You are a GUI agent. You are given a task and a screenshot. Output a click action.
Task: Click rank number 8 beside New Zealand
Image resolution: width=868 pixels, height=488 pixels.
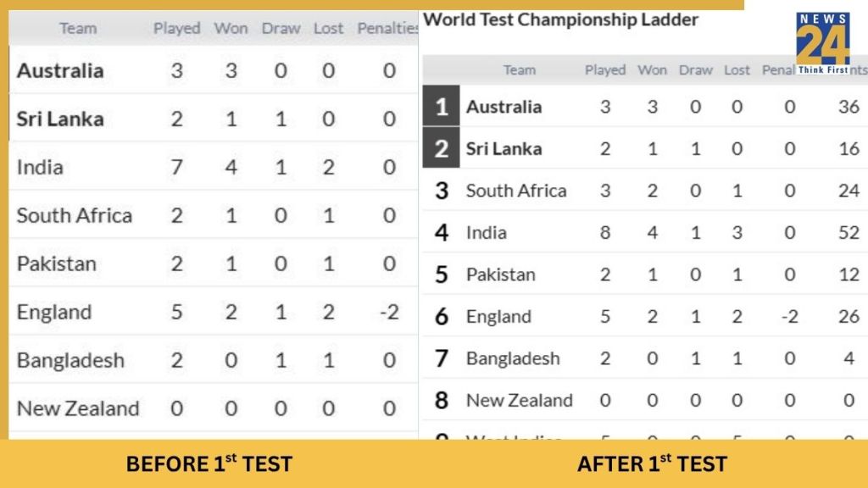click(x=442, y=400)
